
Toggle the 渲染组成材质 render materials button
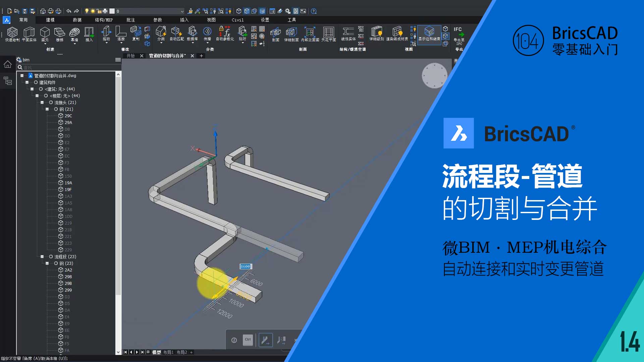pyautogui.click(x=397, y=32)
